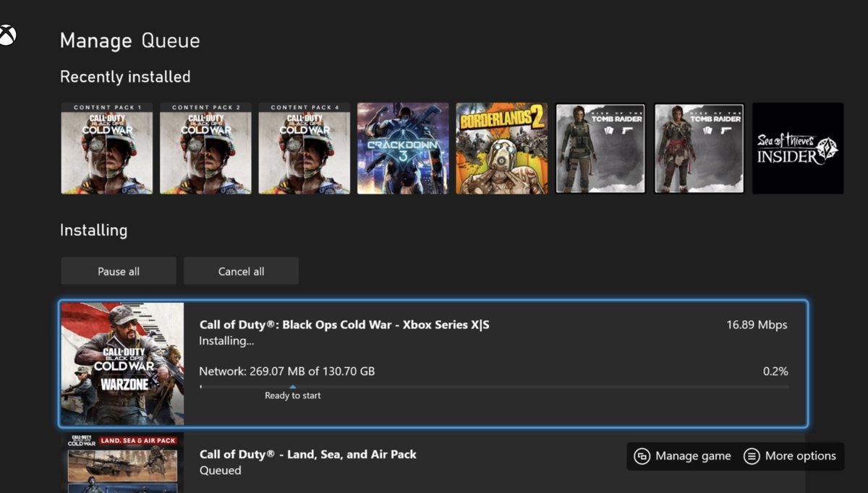Click the Recently installed section heading

(x=125, y=77)
